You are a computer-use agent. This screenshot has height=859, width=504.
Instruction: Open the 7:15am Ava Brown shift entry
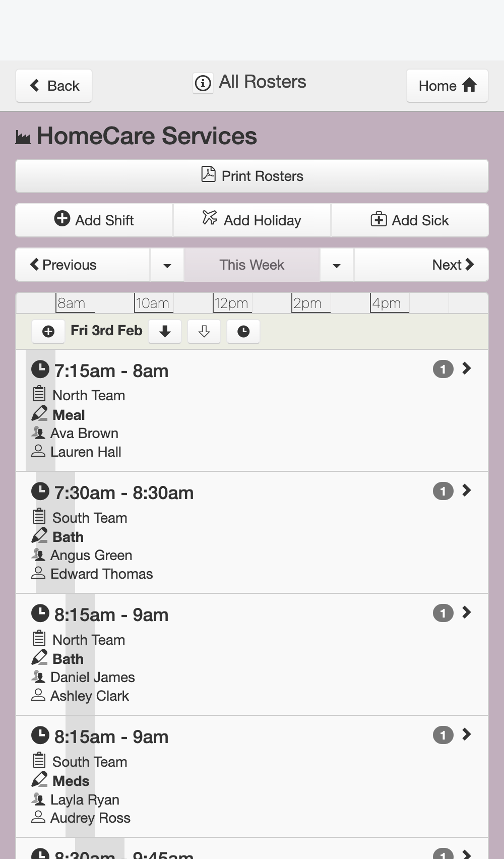(x=252, y=411)
